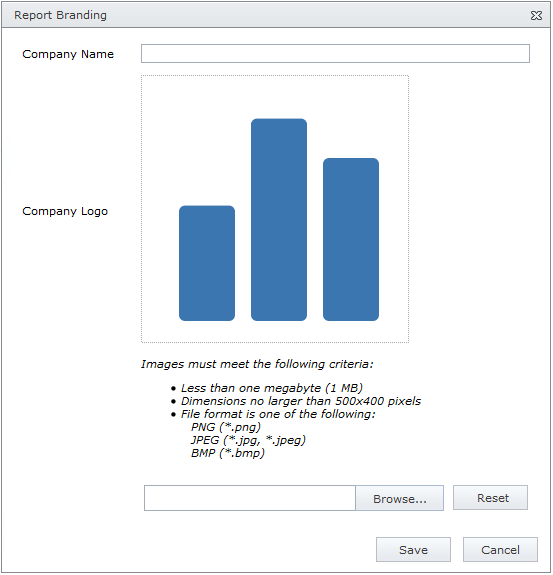This screenshot has height=575, width=553.
Task: Click the 'JPEG (*.jpg, *.jpeg)' format line
Action: tap(248, 440)
